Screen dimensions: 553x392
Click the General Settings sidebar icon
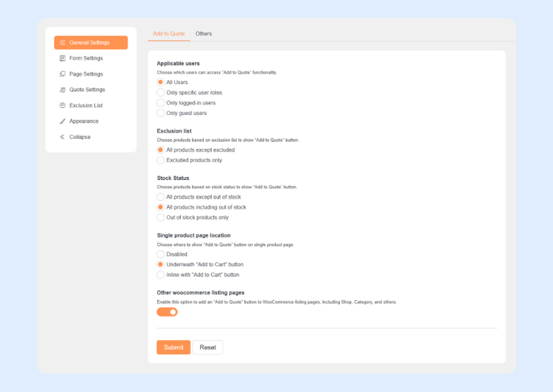click(x=63, y=42)
